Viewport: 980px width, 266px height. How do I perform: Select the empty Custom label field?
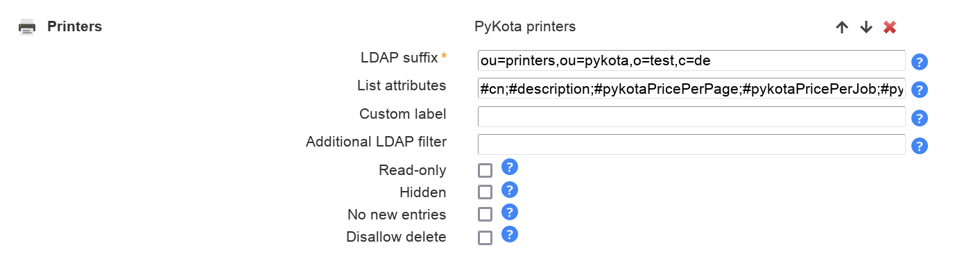tap(691, 116)
